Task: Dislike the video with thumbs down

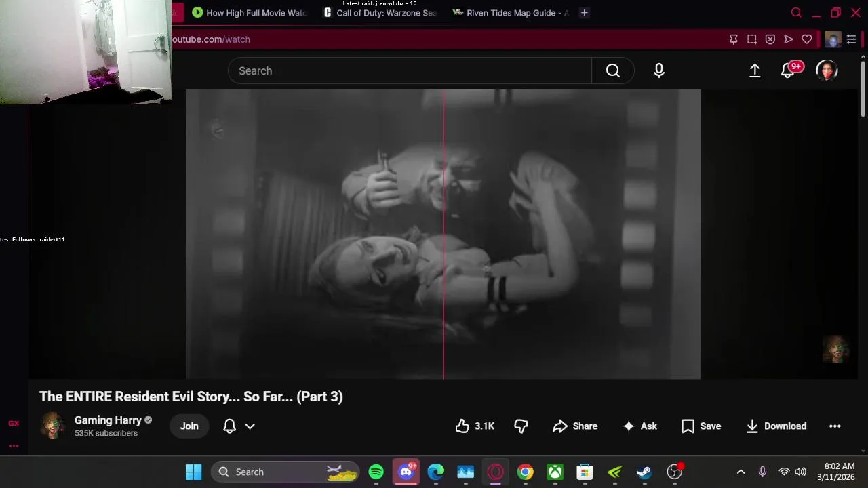Action: pos(521,426)
